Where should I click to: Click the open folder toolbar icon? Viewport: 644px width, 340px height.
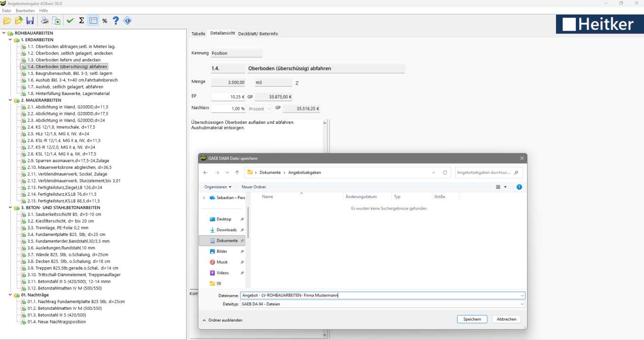pyautogui.click(x=7, y=20)
